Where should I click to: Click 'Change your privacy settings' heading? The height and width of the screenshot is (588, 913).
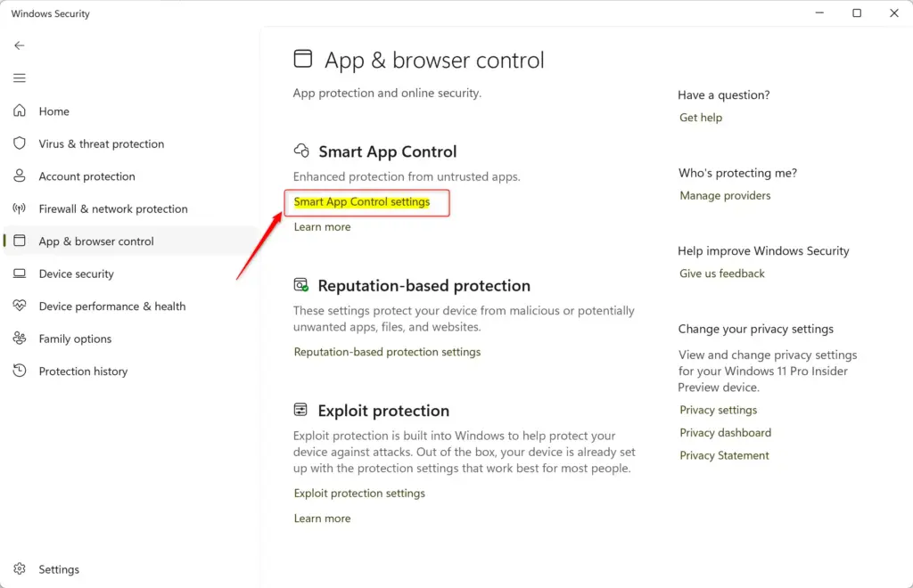point(756,329)
